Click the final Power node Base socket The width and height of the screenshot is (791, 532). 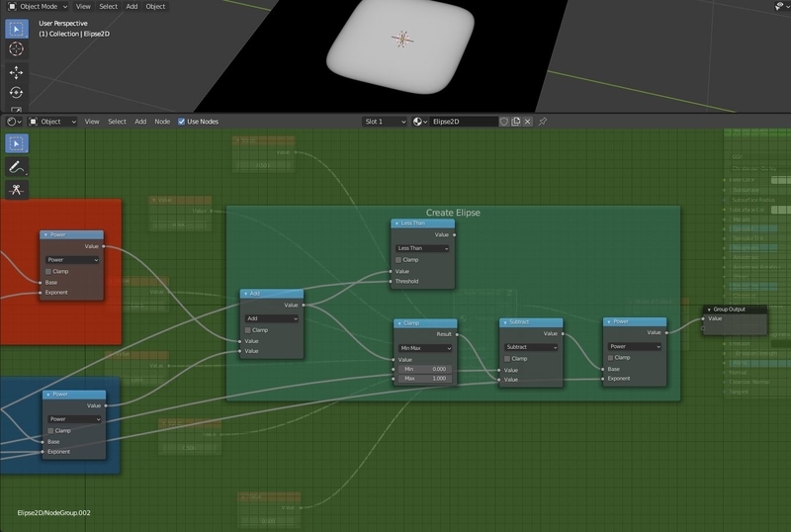(x=603, y=369)
